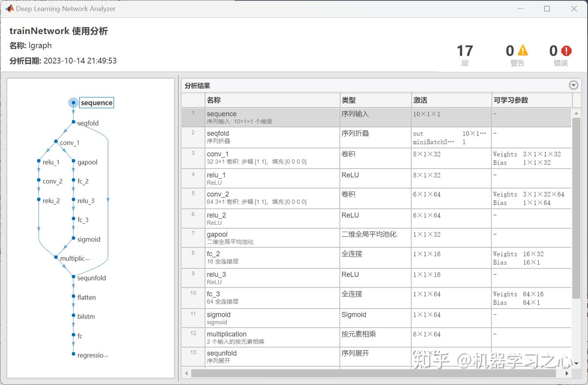Click the horizontal scrollbar left arrow
The width and height of the screenshot is (588, 385).
187,373
